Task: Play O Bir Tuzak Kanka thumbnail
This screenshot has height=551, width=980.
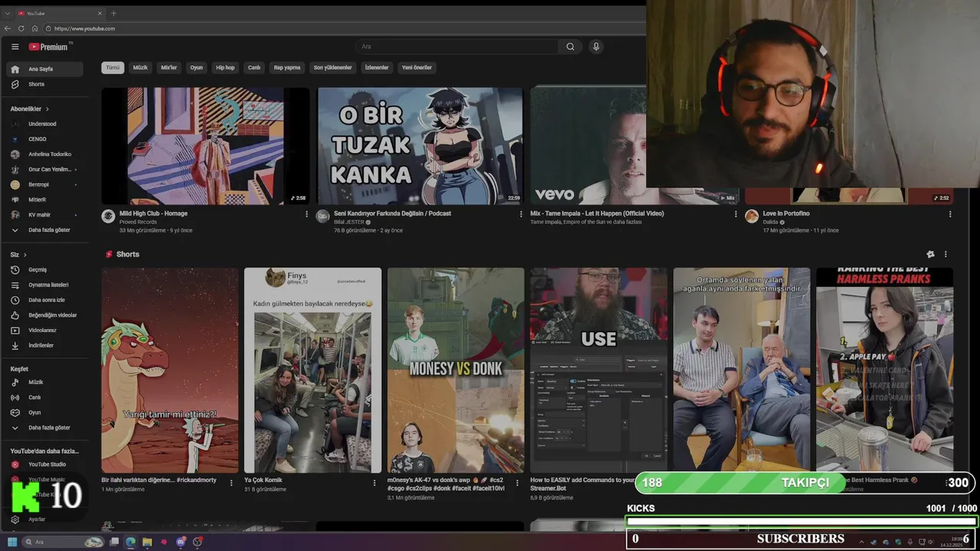Action: [420, 145]
